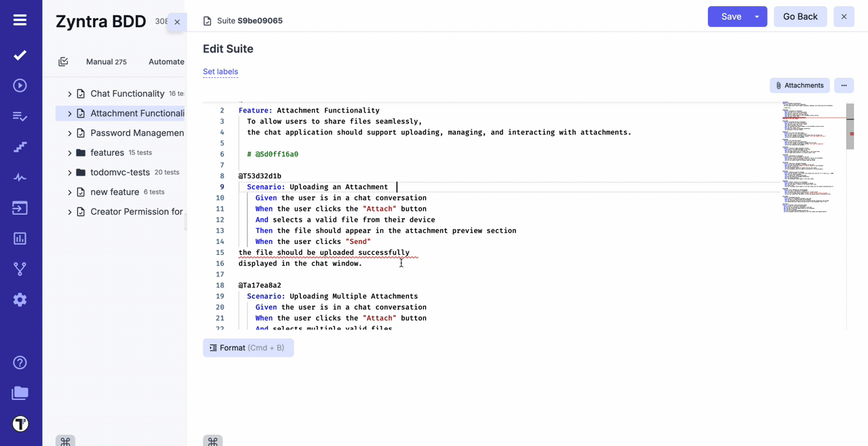Image resolution: width=868 pixels, height=446 pixels.
Task: Switch to the Manual 275 tab
Action: point(106,62)
